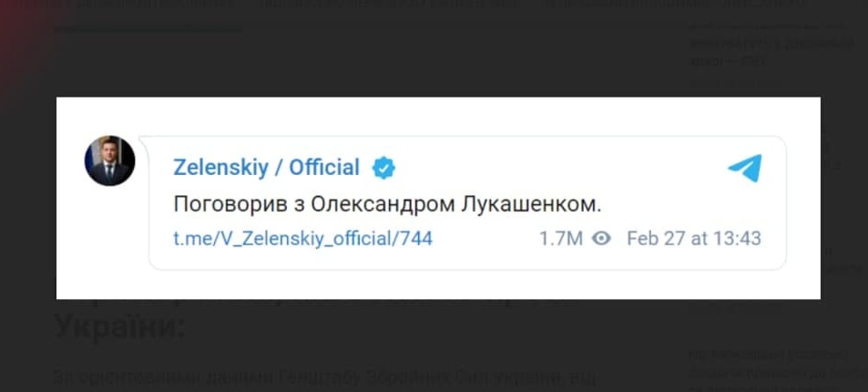The width and height of the screenshot is (868, 392).
Task: Open the dimmed sidebar headline at top right
Action: 770,43
